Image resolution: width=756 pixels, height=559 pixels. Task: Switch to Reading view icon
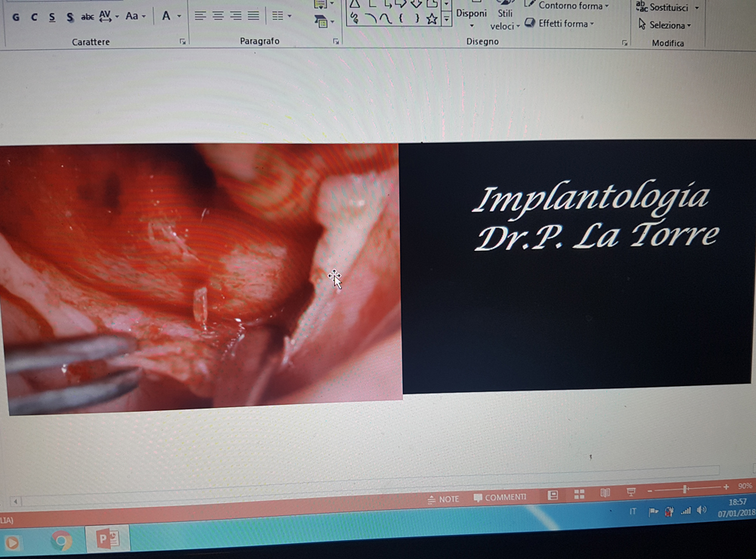coord(605,493)
